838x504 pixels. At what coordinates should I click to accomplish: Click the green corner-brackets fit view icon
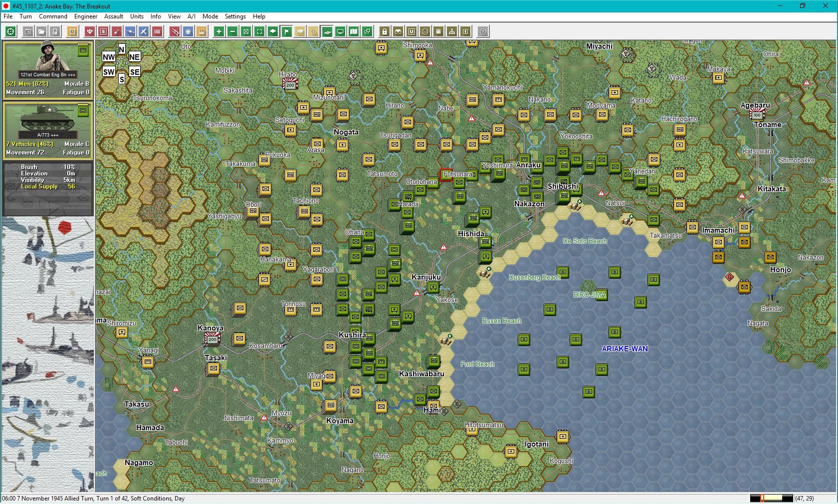(x=259, y=32)
